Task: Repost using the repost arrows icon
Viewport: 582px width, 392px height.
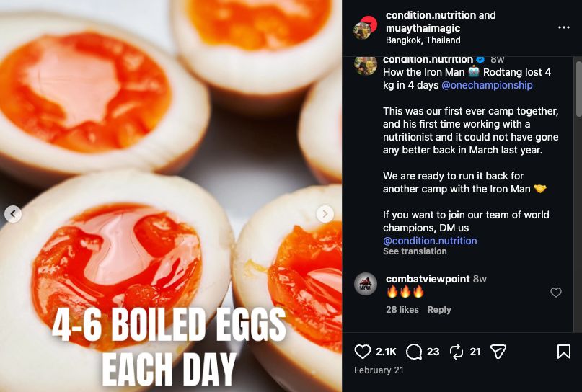Action: [456, 352]
